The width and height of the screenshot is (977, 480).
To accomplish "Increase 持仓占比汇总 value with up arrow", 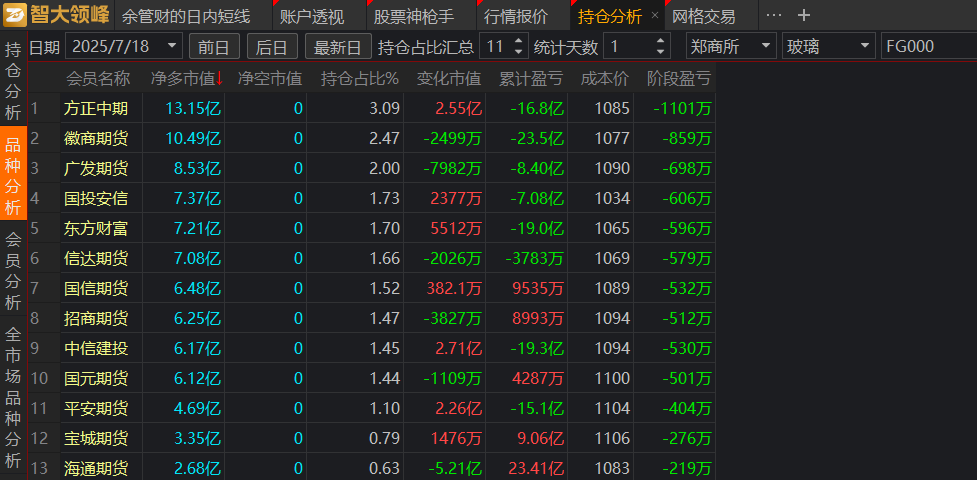I will tap(518, 40).
